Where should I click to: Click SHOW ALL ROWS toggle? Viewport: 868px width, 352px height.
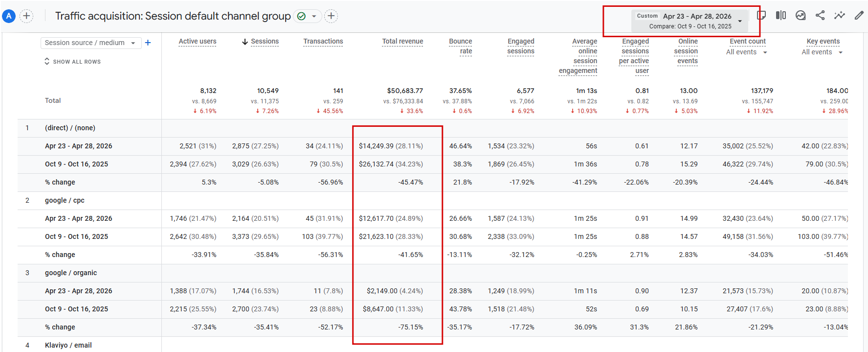[x=72, y=62]
